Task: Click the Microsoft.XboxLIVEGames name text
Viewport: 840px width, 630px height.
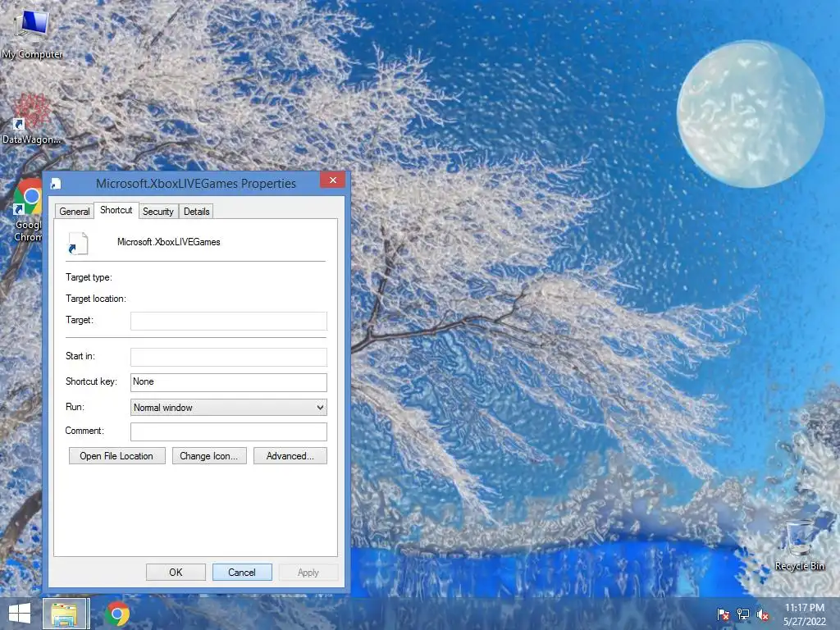Action: click(169, 242)
